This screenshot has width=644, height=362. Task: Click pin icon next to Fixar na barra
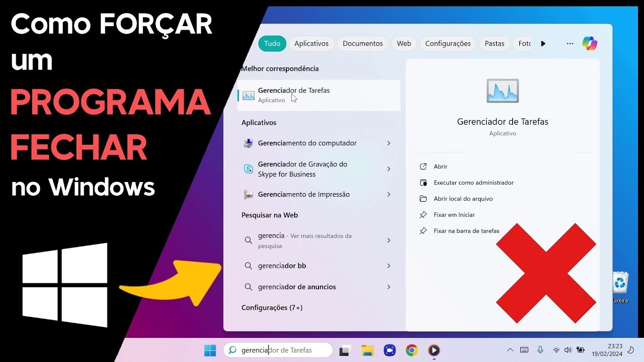(x=423, y=231)
